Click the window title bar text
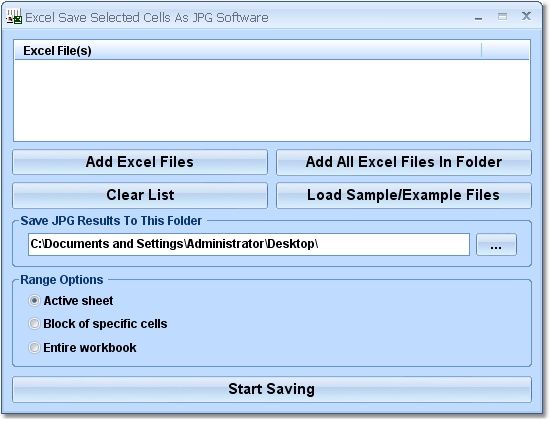The width and height of the screenshot is (550, 421). 147,18
